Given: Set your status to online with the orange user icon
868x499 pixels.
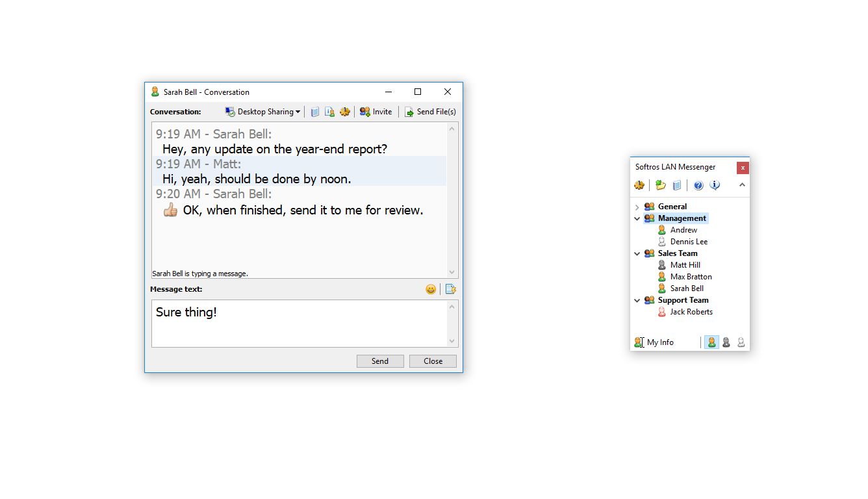Looking at the screenshot, I should (x=711, y=342).
